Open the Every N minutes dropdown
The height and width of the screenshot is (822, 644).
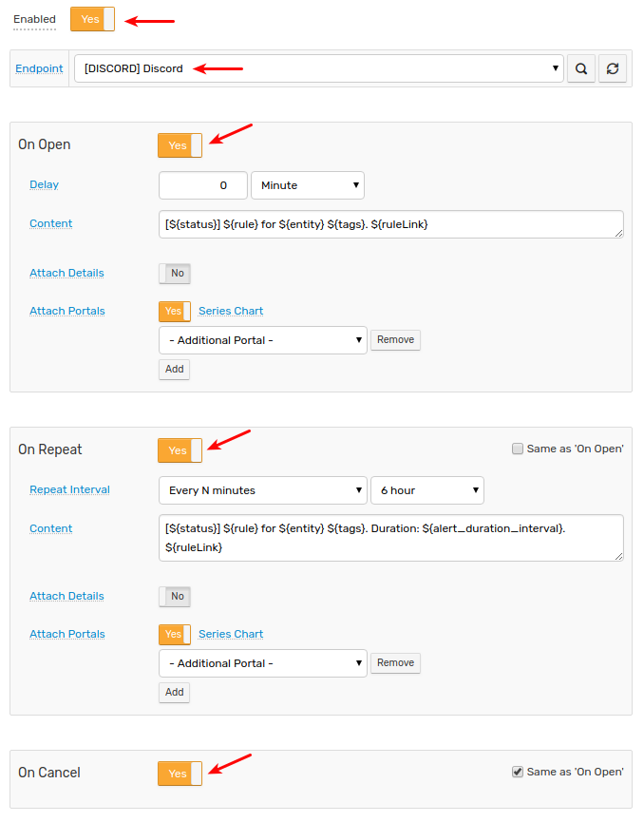(263, 490)
